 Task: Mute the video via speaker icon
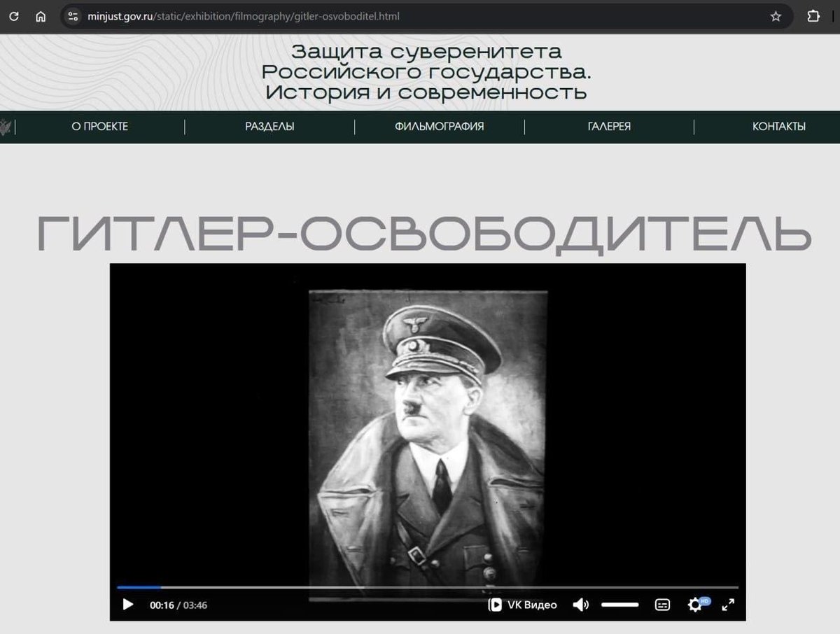(x=580, y=605)
